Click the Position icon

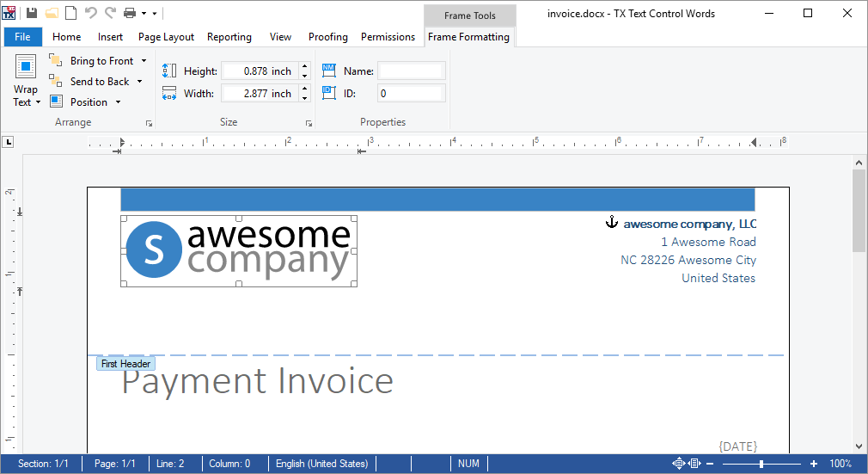56,101
